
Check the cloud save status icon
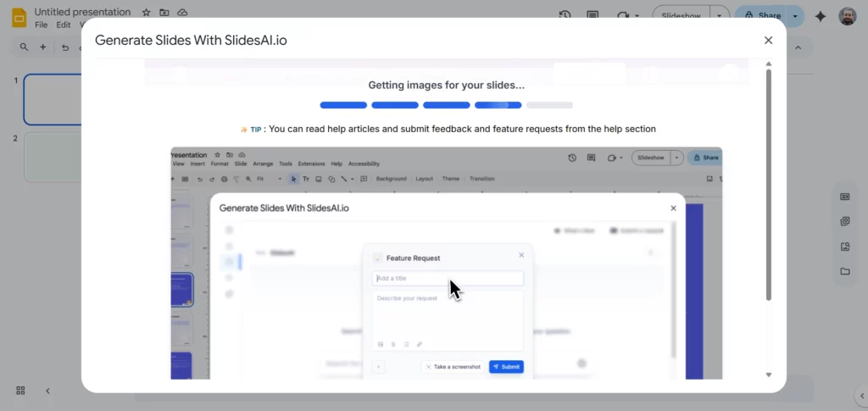(x=182, y=13)
